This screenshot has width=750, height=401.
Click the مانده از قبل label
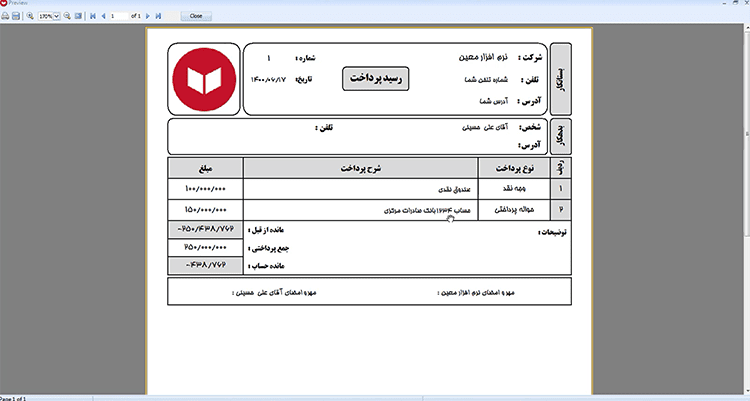[266, 230]
